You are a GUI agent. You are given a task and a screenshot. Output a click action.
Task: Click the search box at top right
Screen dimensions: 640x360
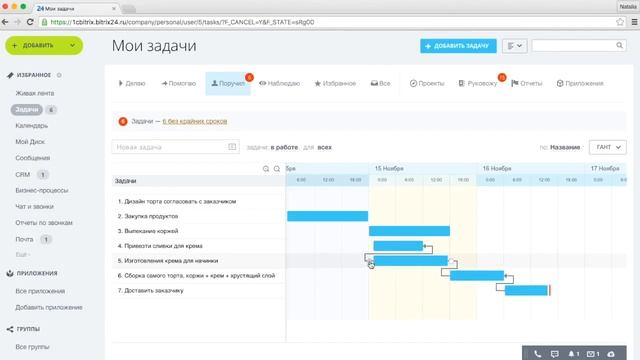click(579, 45)
